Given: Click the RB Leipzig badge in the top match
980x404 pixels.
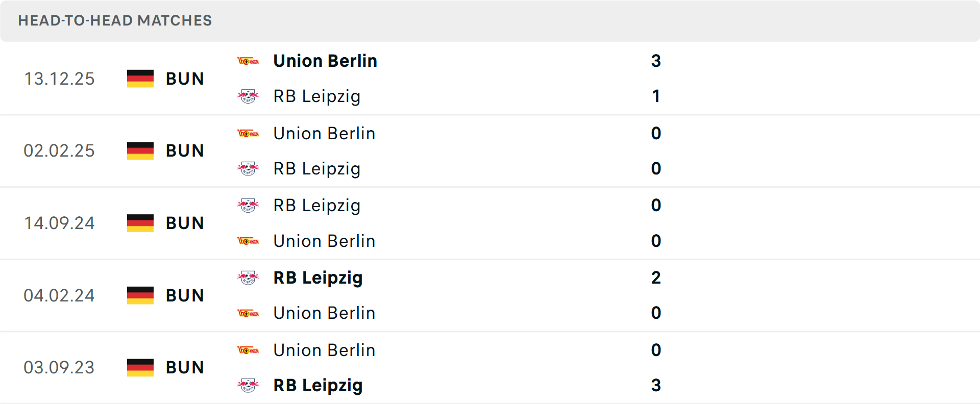Looking at the screenshot, I should [x=249, y=96].
